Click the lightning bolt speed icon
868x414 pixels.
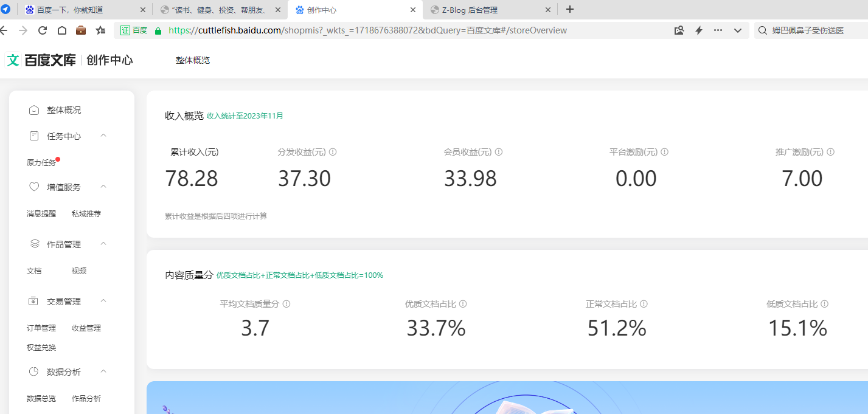click(x=699, y=30)
